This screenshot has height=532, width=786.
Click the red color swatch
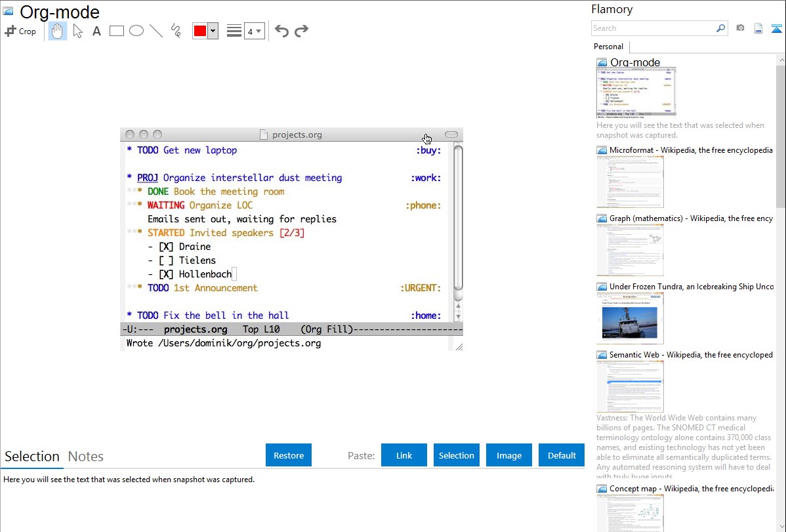coord(200,31)
